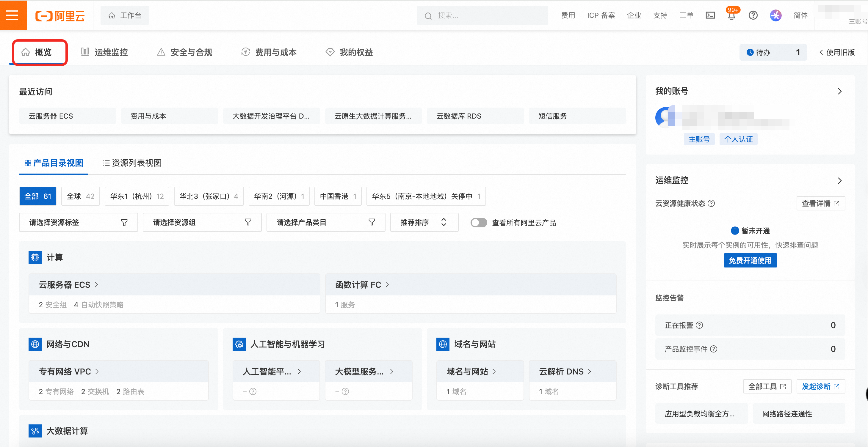This screenshot has width=868, height=447.
Task: Open the 推荐排序 sort dropdown
Action: click(x=424, y=223)
